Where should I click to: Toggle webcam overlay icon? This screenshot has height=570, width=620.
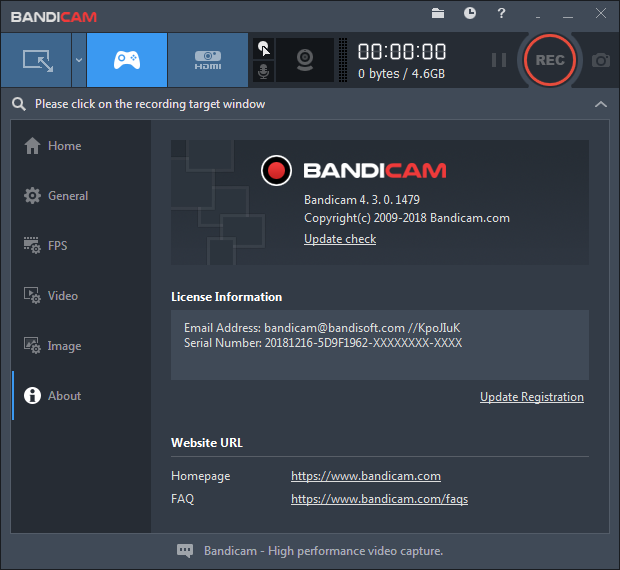pyautogui.click(x=305, y=60)
